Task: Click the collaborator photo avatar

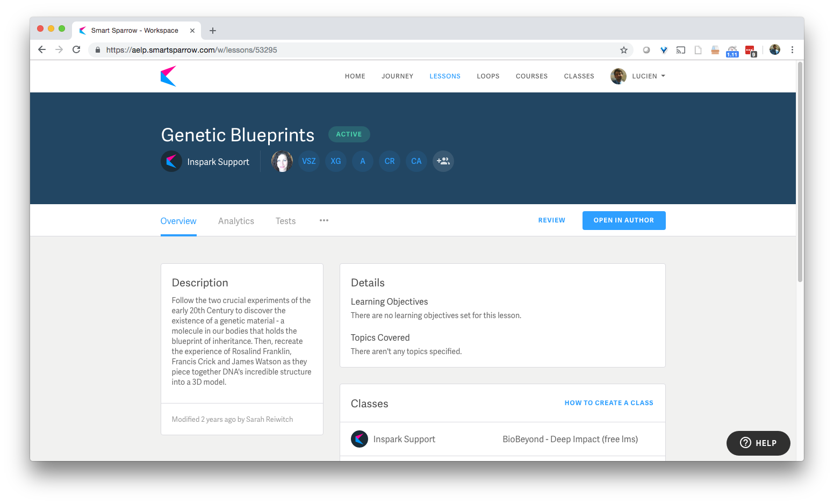Action: tap(282, 161)
